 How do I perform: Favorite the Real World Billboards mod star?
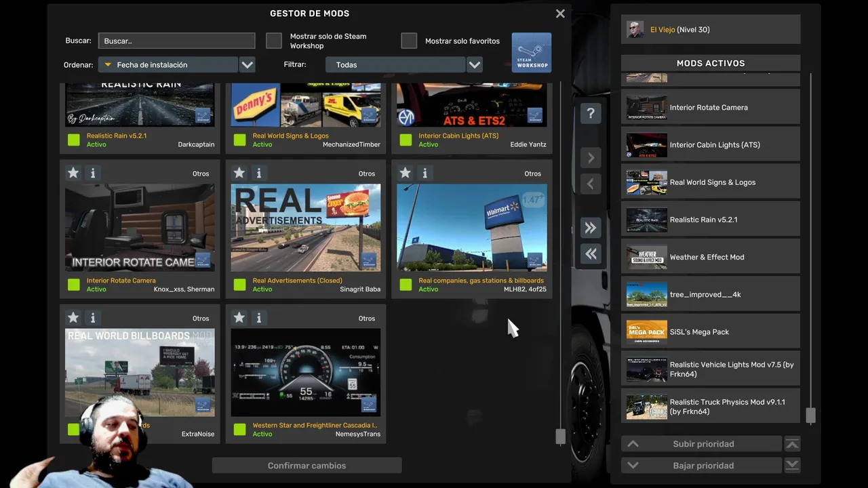(73, 317)
